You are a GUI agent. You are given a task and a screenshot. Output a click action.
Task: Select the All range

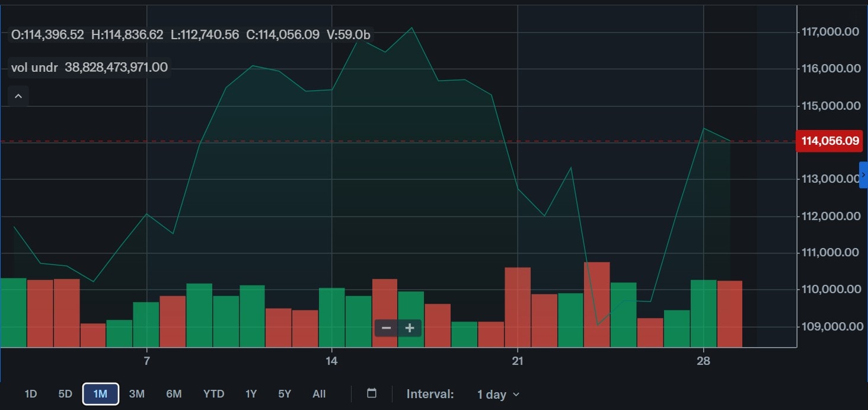coord(319,393)
